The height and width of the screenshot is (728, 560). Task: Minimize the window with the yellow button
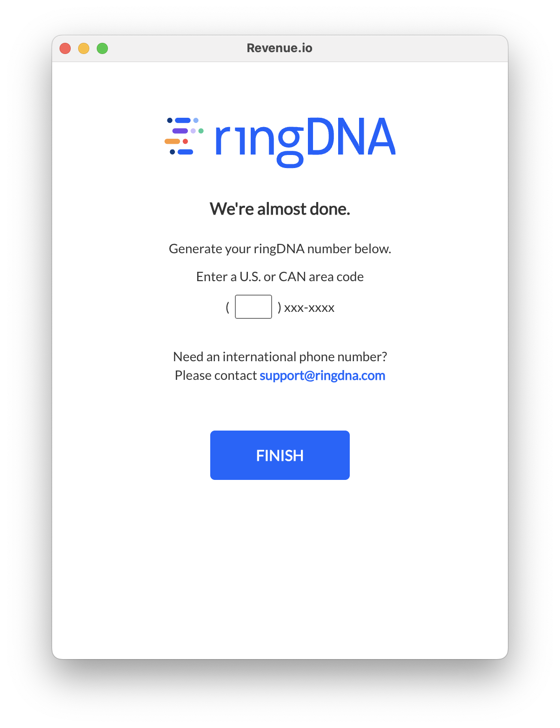tap(84, 48)
